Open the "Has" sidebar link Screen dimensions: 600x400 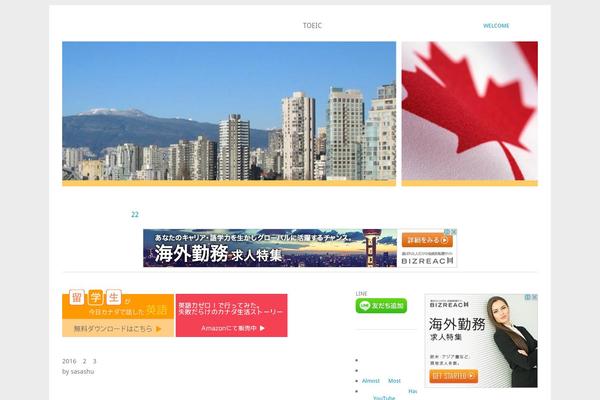click(x=412, y=391)
